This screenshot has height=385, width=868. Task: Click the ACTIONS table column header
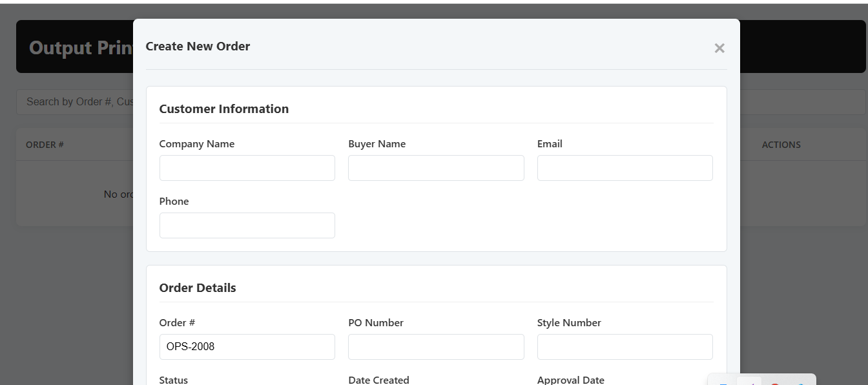tap(781, 145)
